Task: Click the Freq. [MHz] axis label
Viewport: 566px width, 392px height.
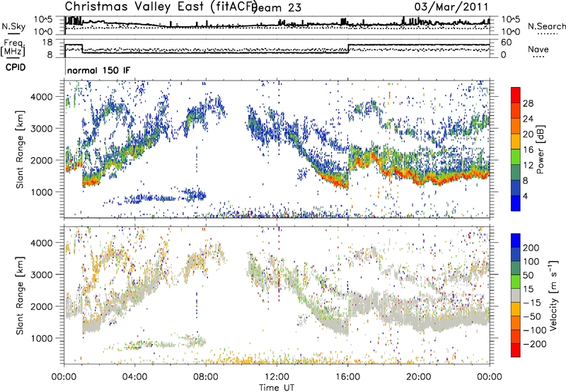Action: point(13,48)
